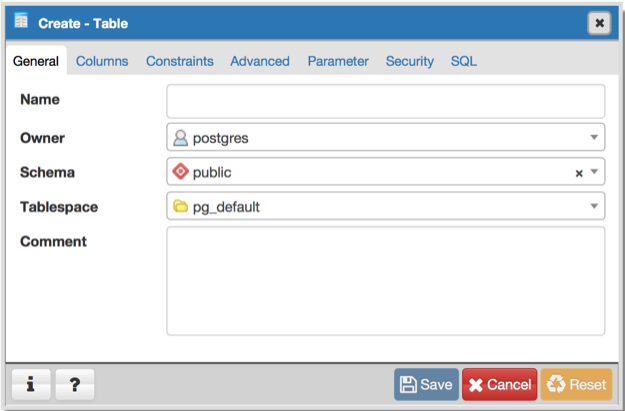Open help with the question mark icon
The height and width of the screenshot is (411, 625).
[x=75, y=385]
